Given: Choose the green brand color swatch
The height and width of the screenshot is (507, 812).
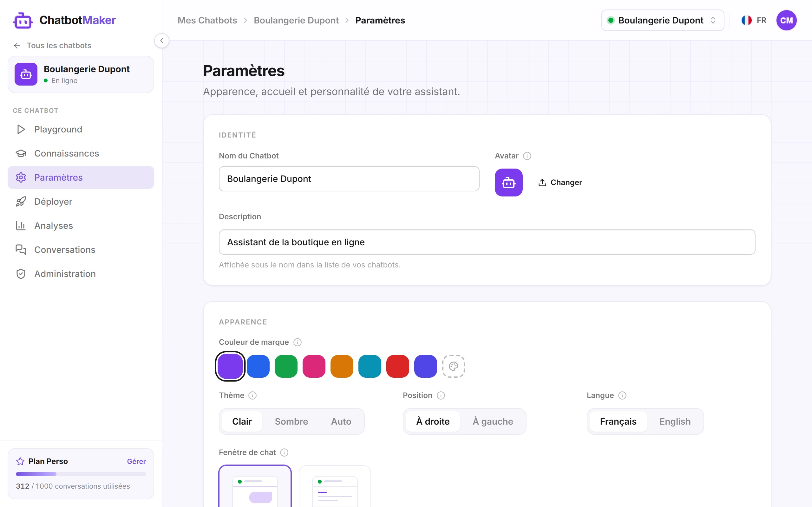Looking at the screenshot, I should [x=286, y=366].
